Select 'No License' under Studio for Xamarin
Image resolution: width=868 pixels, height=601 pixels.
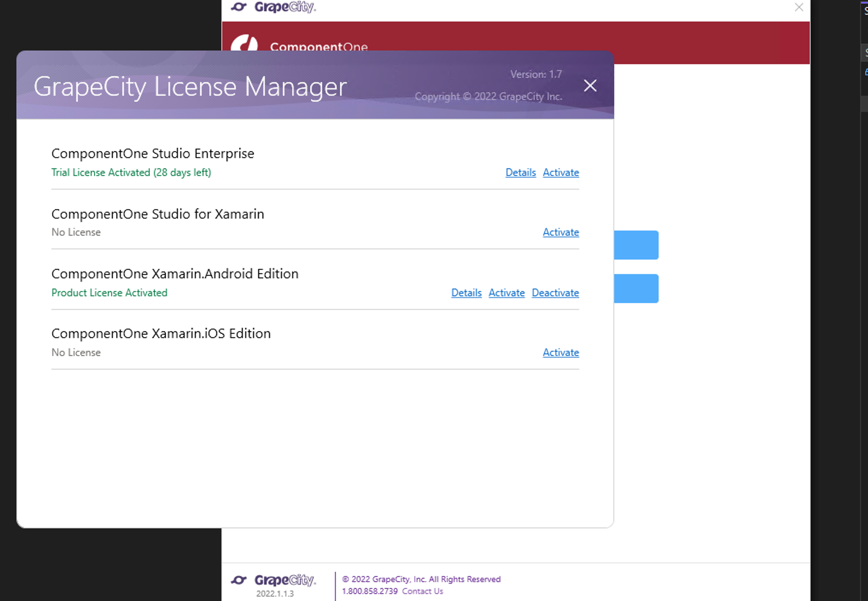(76, 232)
